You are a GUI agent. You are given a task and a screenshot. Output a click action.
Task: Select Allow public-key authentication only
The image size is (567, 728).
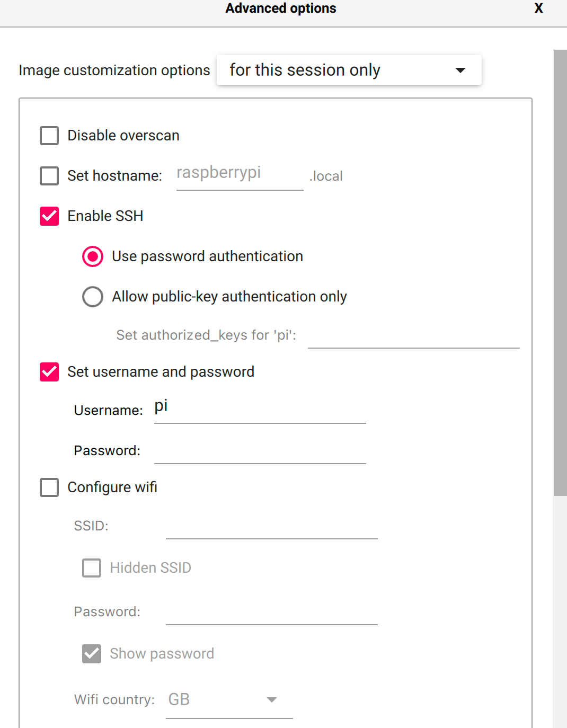92,297
